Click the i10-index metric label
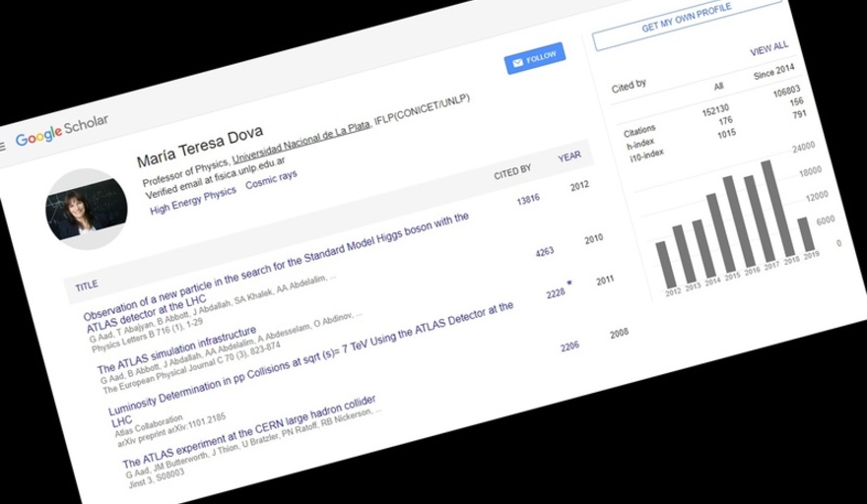The width and height of the screenshot is (867, 504). [647, 157]
